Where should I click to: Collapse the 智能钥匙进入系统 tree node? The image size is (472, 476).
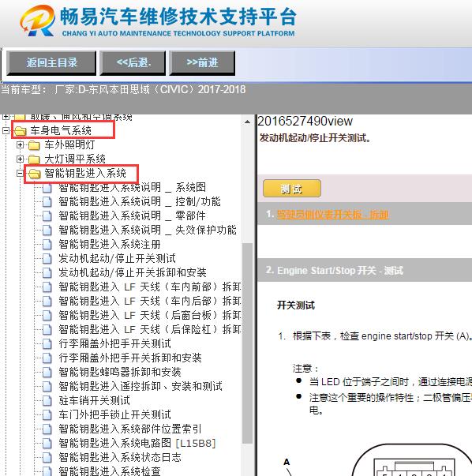tap(20, 174)
